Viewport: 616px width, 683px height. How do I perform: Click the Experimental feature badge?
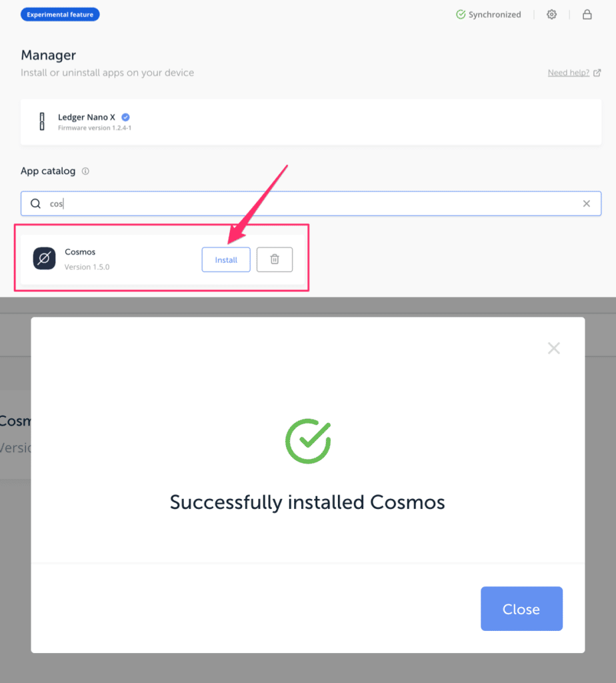click(x=60, y=14)
